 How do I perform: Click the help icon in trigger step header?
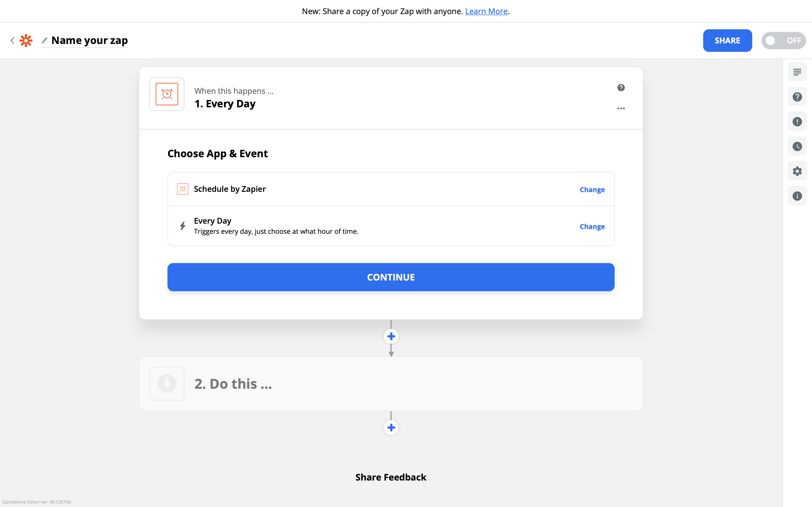pyautogui.click(x=621, y=88)
